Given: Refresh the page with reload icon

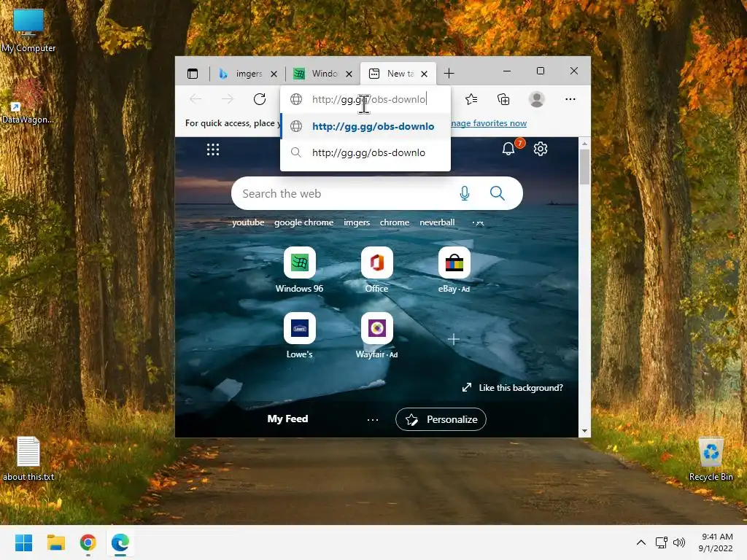Looking at the screenshot, I should tap(260, 99).
